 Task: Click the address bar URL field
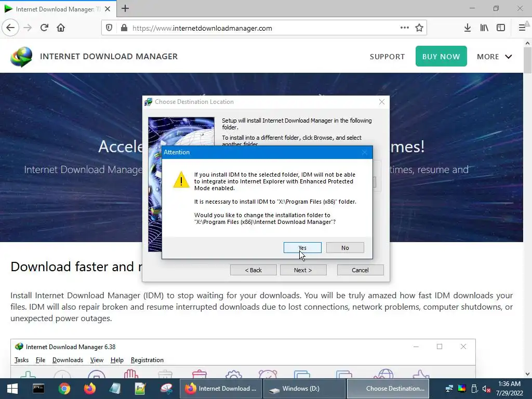(264, 28)
